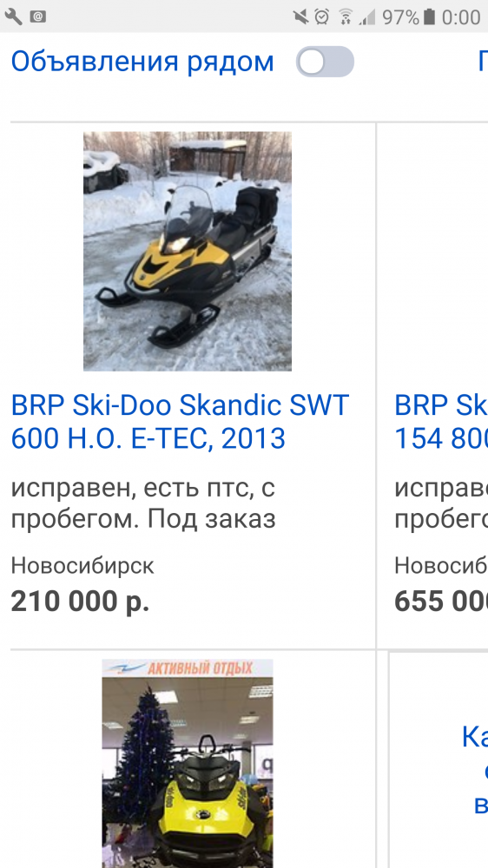Open the partially visible second BRP listing
Viewport: 488px width, 868px height.
441,422
